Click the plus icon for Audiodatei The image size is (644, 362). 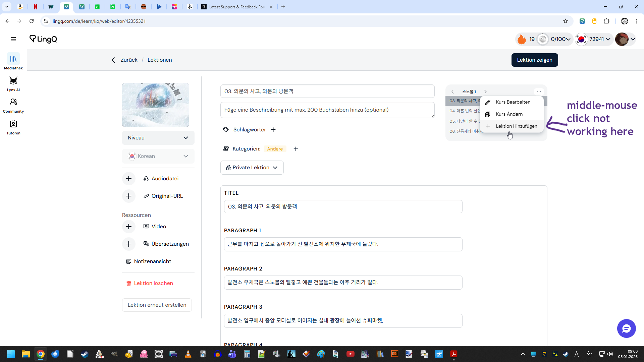[129, 179]
